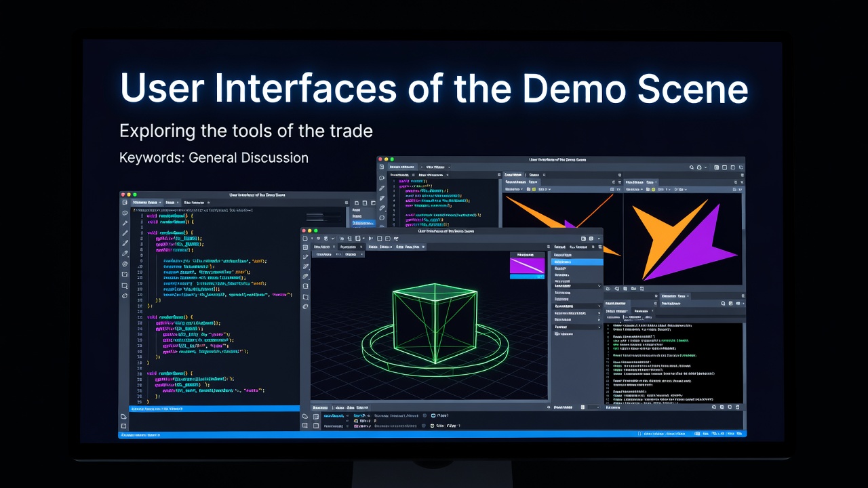Image resolution: width=868 pixels, height=488 pixels.
Task: Open the circle dropdown beside the search magnifier
Action: coord(700,167)
